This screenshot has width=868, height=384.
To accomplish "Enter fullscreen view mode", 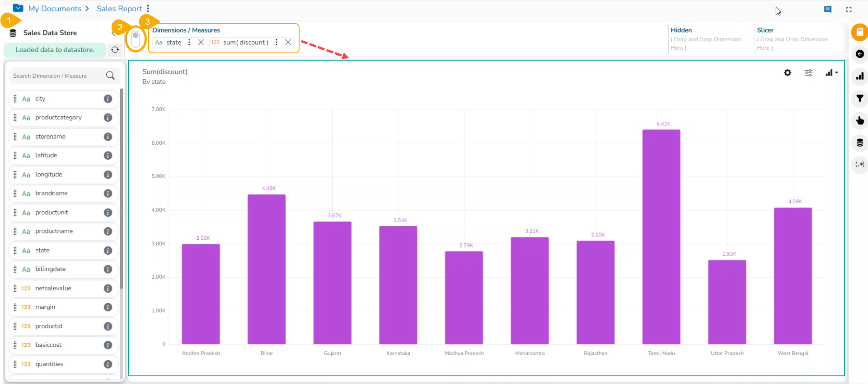I will [x=849, y=9].
